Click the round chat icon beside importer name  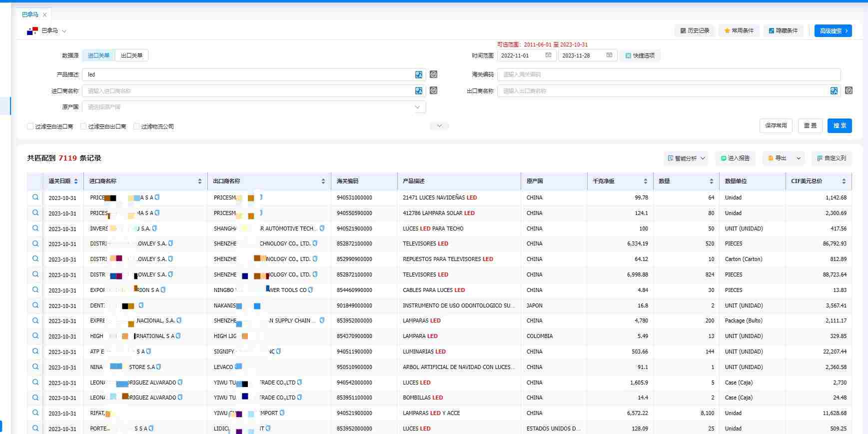pyautogui.click(x=434, y=90)
